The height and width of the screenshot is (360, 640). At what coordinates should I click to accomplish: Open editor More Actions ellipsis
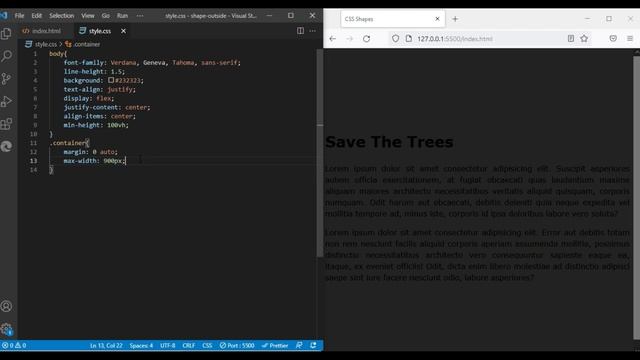313,31
